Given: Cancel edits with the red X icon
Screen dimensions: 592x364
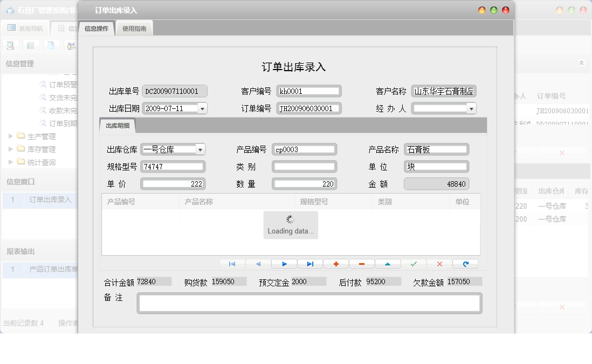Looking at the screenshot, I should pyautogui.click(x=439, y=264).
